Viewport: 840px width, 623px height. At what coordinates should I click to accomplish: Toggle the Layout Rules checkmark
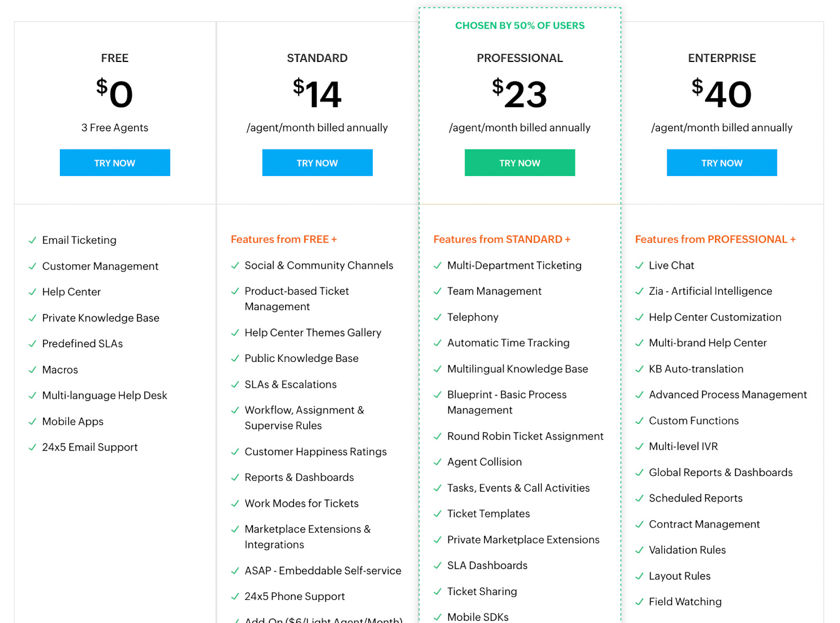coord(639,576)
